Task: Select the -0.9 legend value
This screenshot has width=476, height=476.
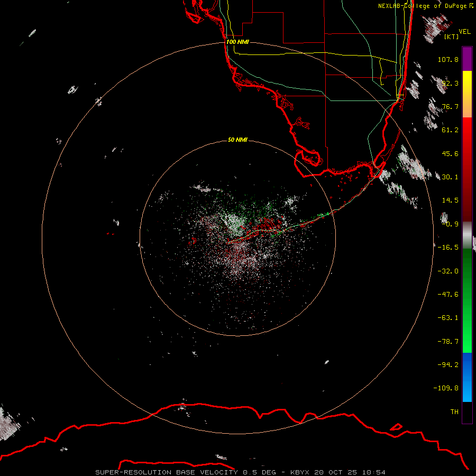Action: (450, 224)
